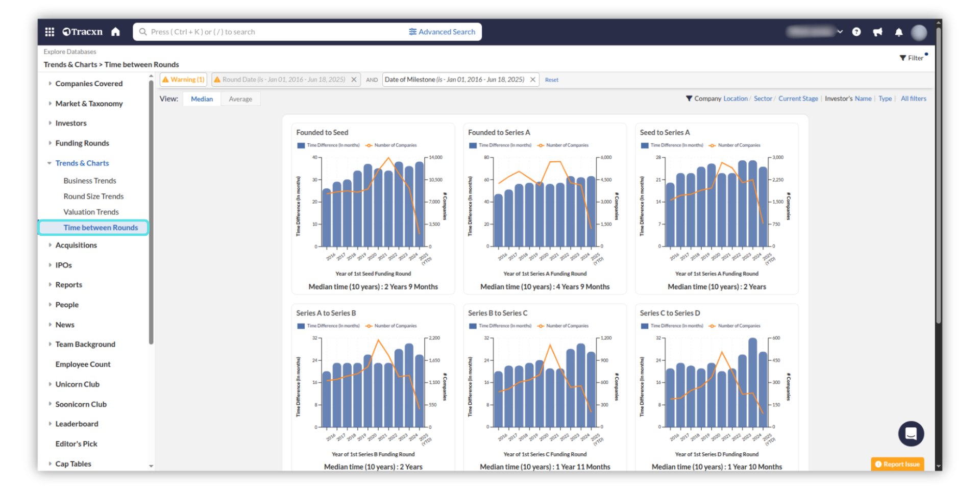The height and width of the screenshot is (490, 980).
Task: Open Valuation Trends in the sidebar
Action: click(91, 212)
